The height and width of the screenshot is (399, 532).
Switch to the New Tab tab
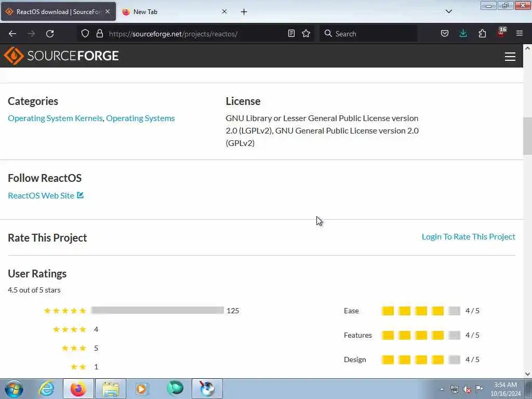[x=174, y=11]
